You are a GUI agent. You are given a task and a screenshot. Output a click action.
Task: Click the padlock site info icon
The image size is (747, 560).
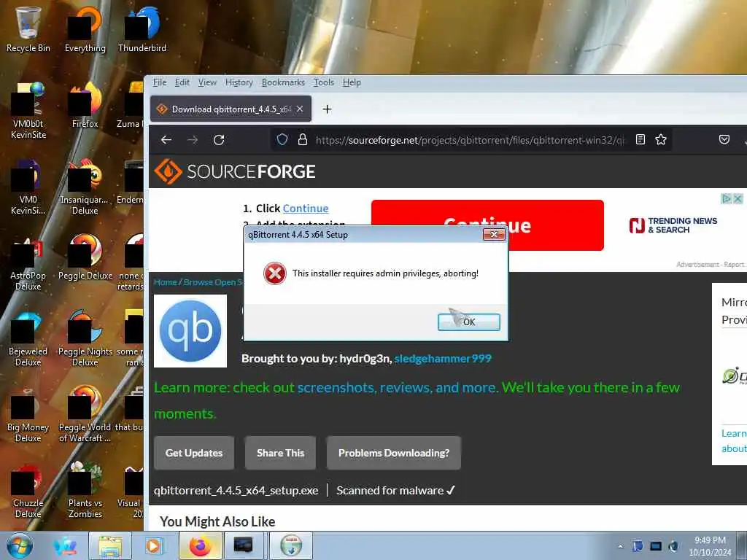303,139
